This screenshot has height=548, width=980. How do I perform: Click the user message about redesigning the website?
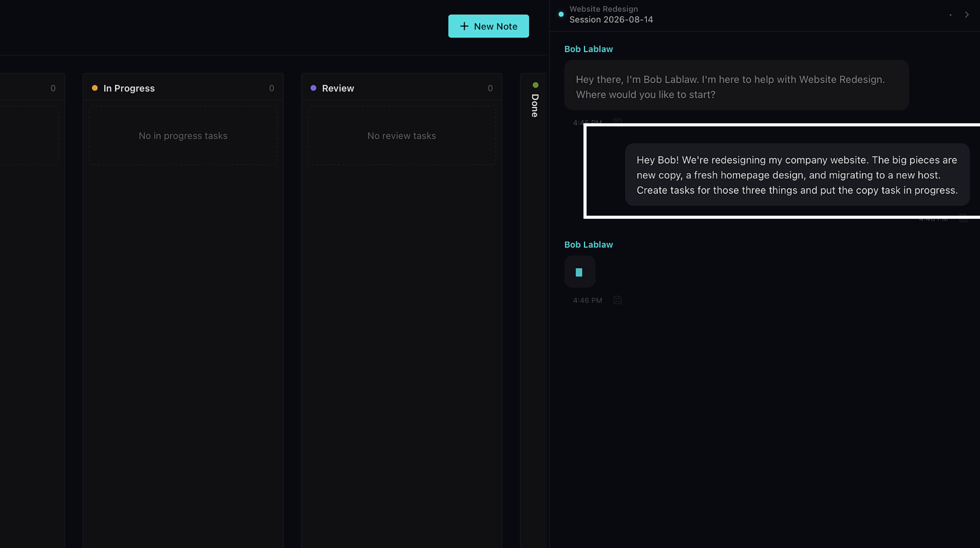pyautogui.click(x=797, y=175)
